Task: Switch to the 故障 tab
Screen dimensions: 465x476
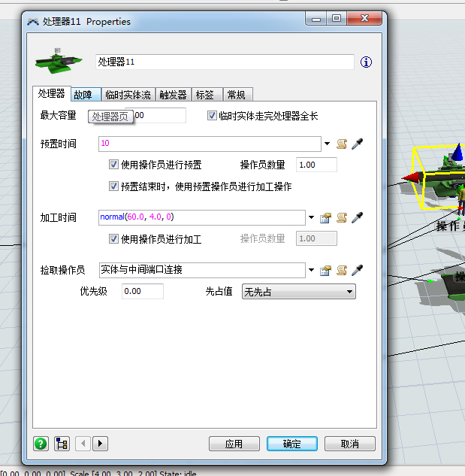Action: click(x=86, y=95)
